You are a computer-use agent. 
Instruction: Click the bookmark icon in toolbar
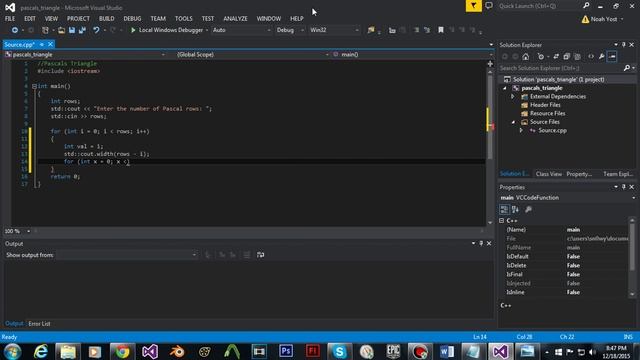click(x=441, y=30)
